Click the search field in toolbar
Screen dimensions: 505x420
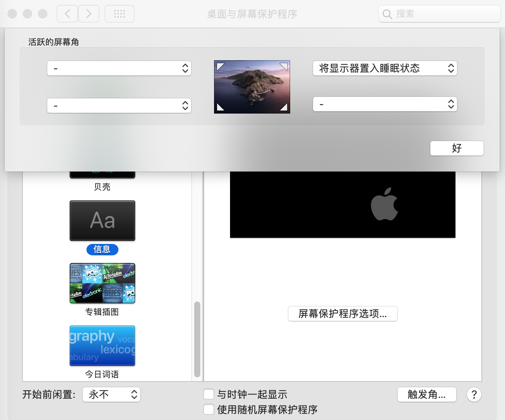439,14
